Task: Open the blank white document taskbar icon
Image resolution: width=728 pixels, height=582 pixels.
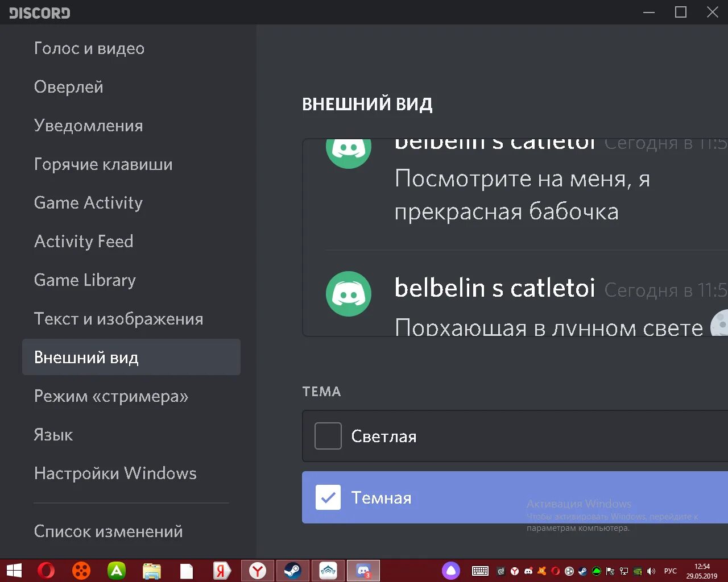Action: click(x=187, y=571)
